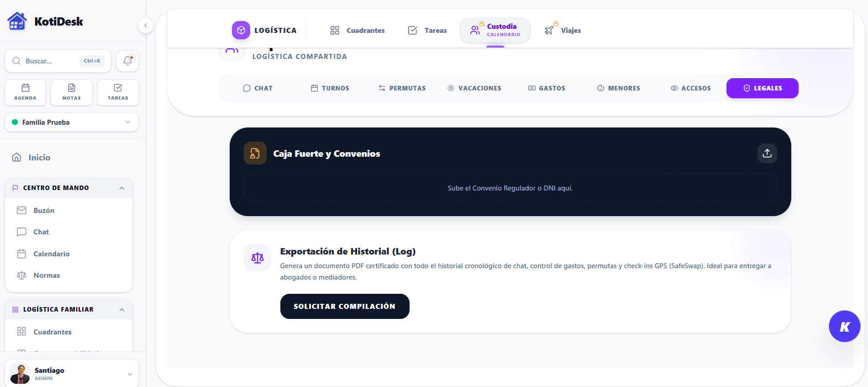The height and width of the screenshot is (387, 868).
Task: Select the Custodia Calendario tab
Action: tap(495, 30)
